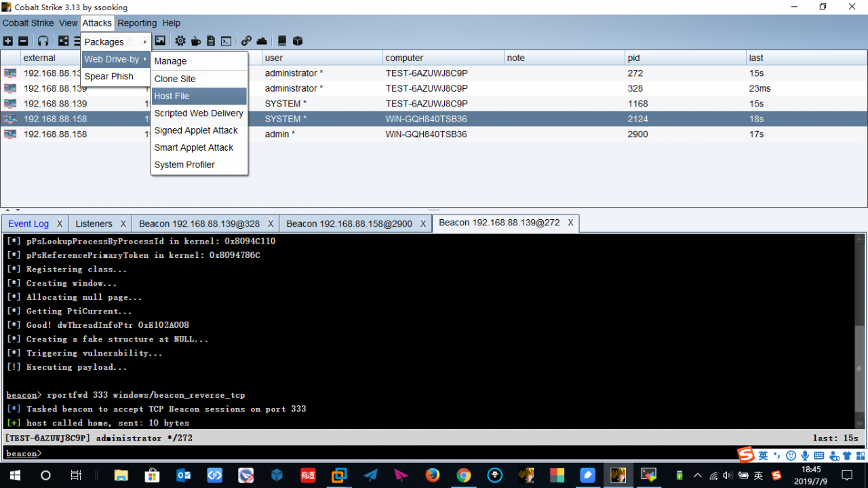Click the disconnect minus icon in toolbar
This screenshot has width=868, height=488.
tap(23, 41)
